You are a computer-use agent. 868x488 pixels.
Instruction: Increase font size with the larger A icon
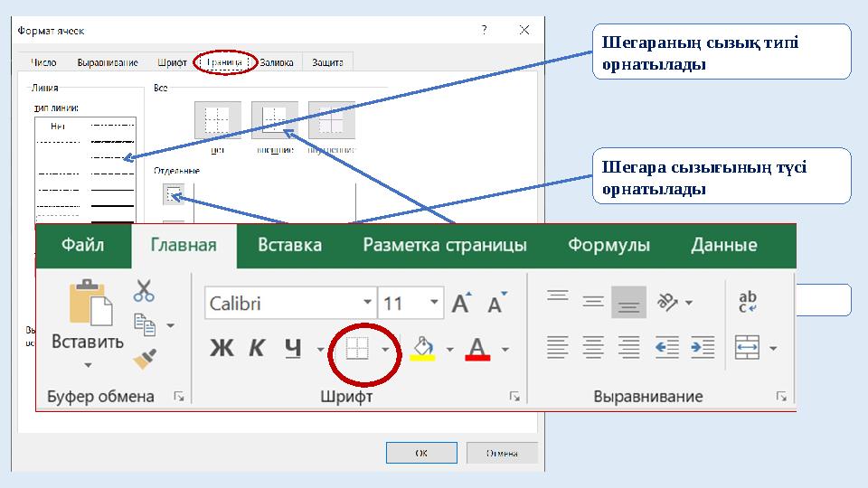[462, 303]
